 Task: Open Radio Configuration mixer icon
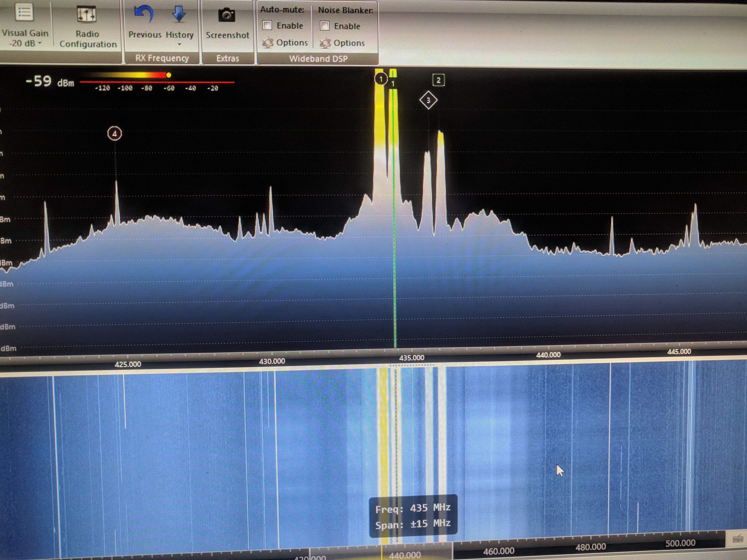[x=87, y=14]
